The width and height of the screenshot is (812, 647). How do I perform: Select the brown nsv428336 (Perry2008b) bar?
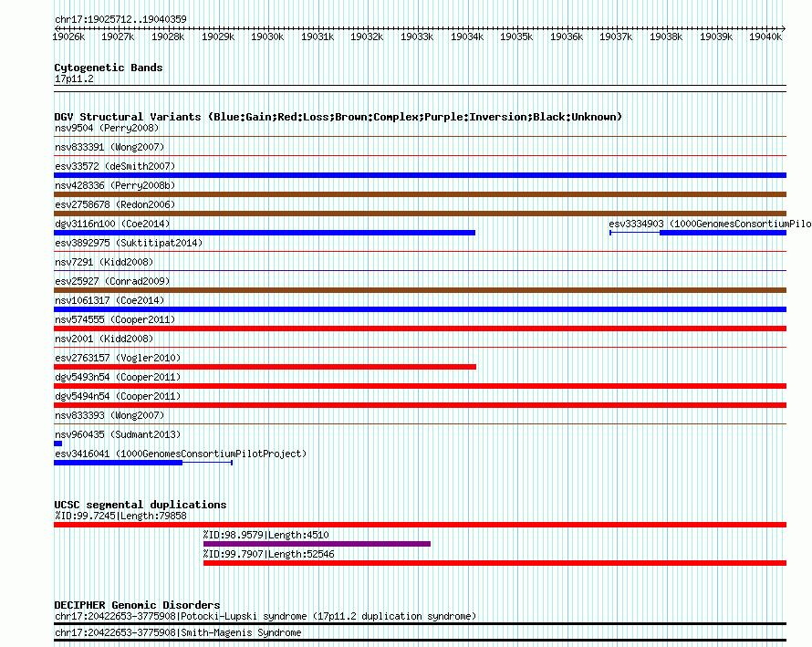(420, 194)
